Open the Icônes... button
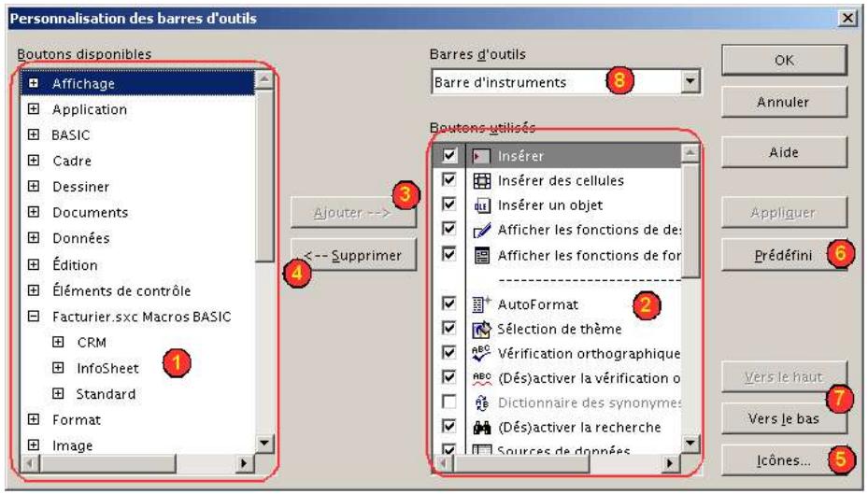Screen dimensions: 868x494 click(784, 460)
